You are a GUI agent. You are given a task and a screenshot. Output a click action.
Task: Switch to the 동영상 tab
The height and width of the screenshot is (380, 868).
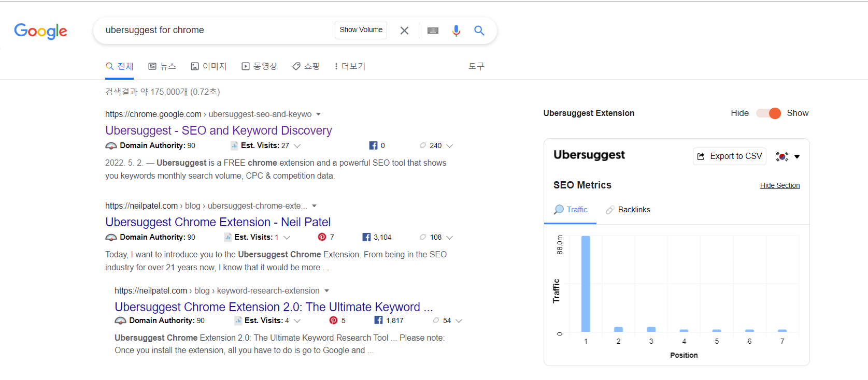point(260,66)
